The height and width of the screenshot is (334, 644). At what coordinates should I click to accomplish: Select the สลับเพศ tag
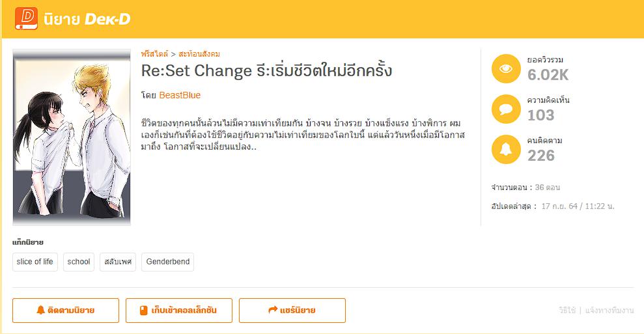point(118,262)
